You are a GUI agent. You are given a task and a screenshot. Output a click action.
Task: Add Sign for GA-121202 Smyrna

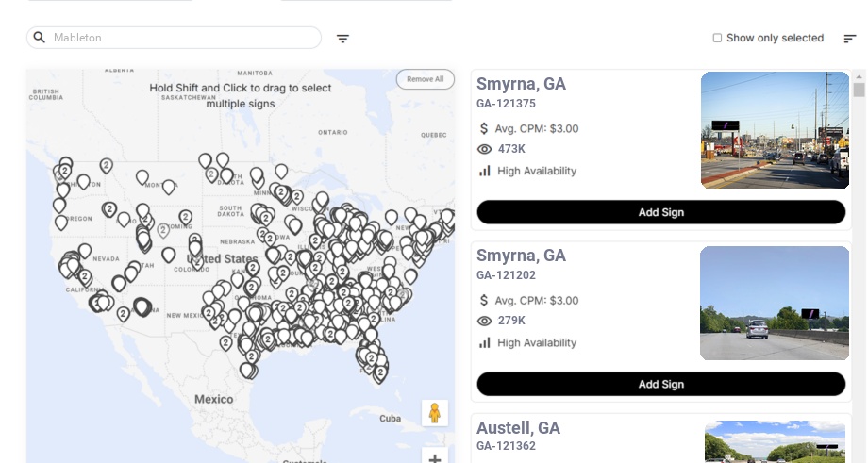[x=660, y=384]
